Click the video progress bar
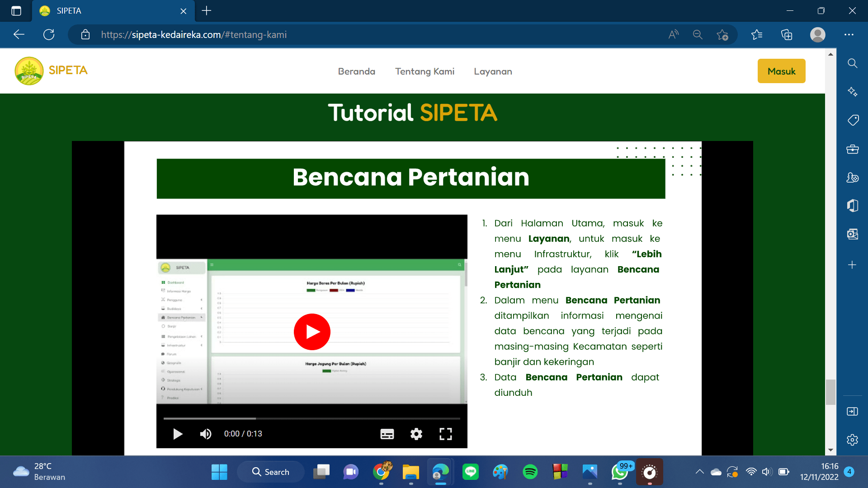This screenshot has width=868, height=488. pos(312,418)
